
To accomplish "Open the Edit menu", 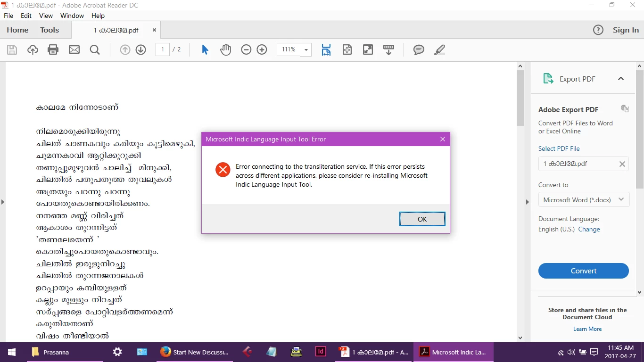I will click(x=26, y=16).
